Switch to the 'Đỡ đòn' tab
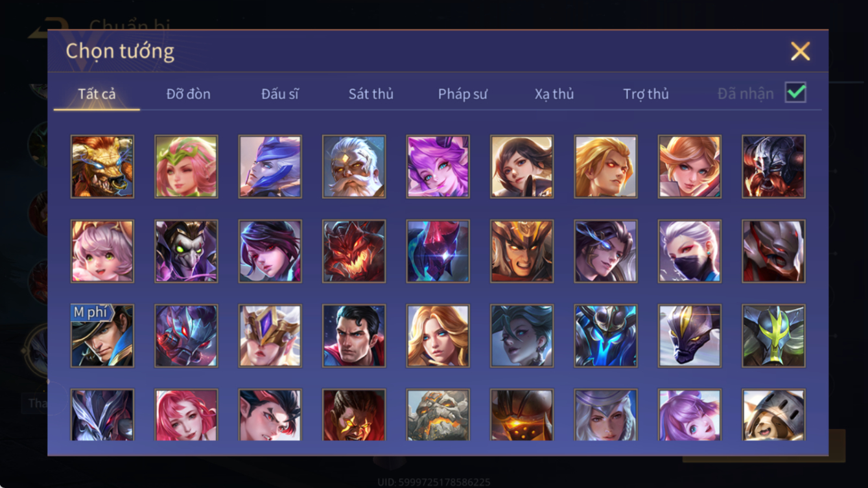Viewport: 868px width, 488px height. [188, 94]
